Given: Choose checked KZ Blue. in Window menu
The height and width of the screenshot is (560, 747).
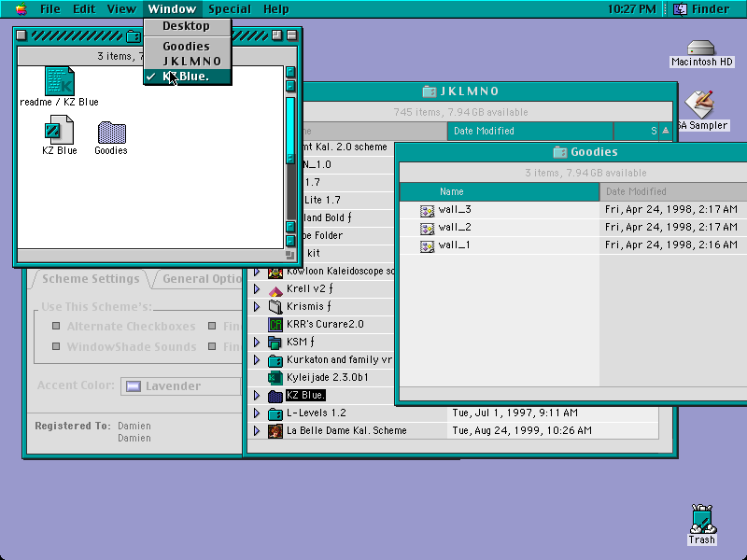Looking at the screenshot, I should (x=188, y=77).
